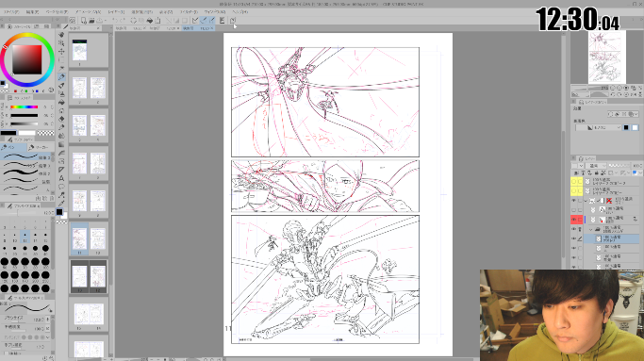This screenshot has width=644, height=361.
Task: Click the Navigator zoom in icon
Action: (x=619, y=88)
